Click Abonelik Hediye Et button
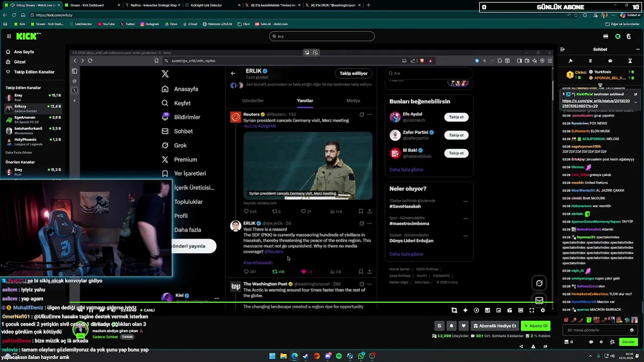The height and width of the screenshot is (362, 644). click(495, 326)
